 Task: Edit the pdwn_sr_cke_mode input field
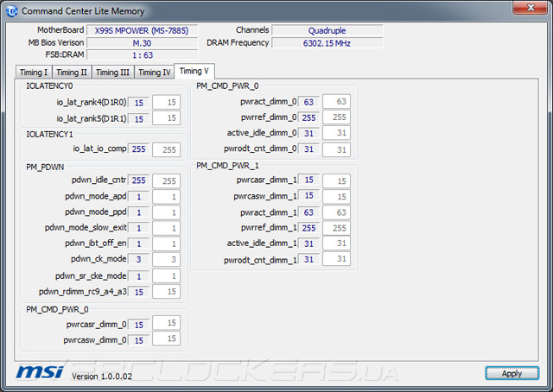click(x=167, y=275)
